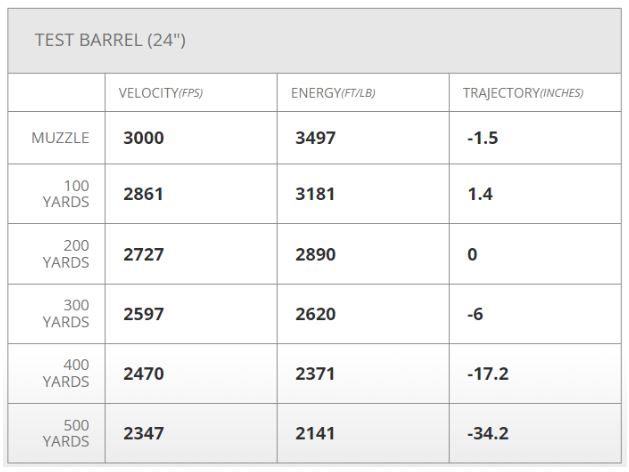
Task: Select the velocity value 2470
Action: point(143,374)
